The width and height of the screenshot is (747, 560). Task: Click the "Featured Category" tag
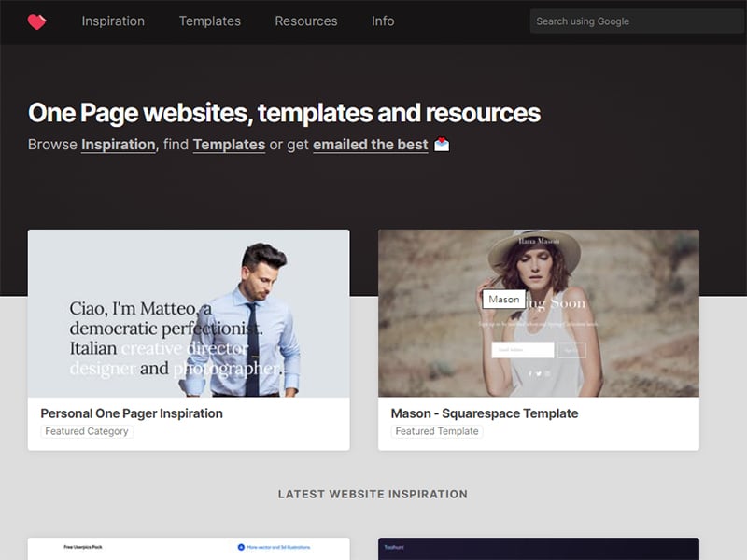87,431
